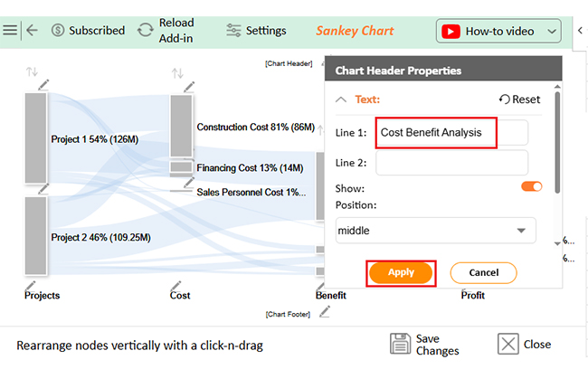Open the hamburger menu icon
The height and width of the screenshot is (379, 588).
(10, 30)
